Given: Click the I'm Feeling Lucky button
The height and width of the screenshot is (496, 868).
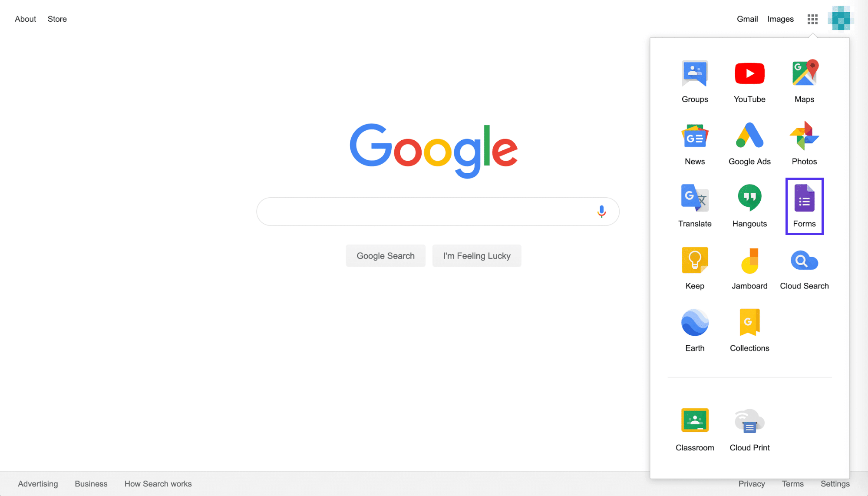Looking at the screenshot, I should click(476, 255).
